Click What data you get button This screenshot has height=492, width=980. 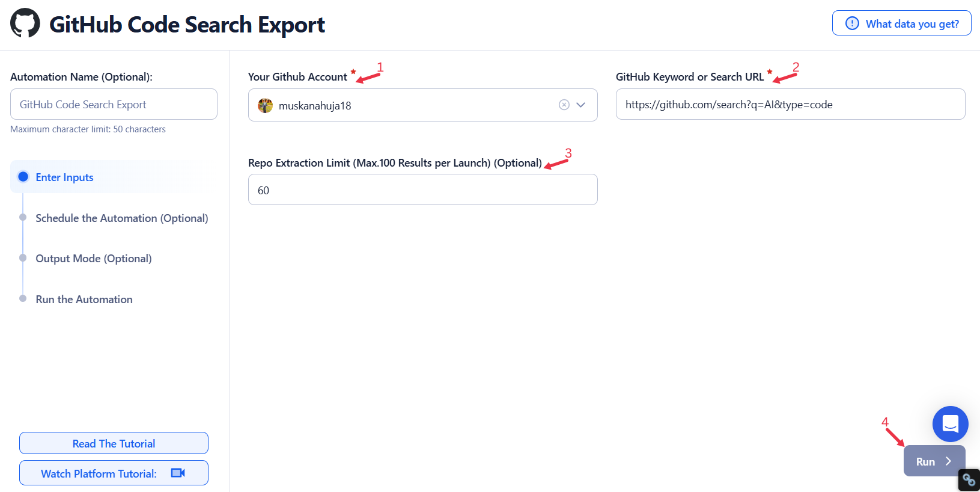click(901, 23)
